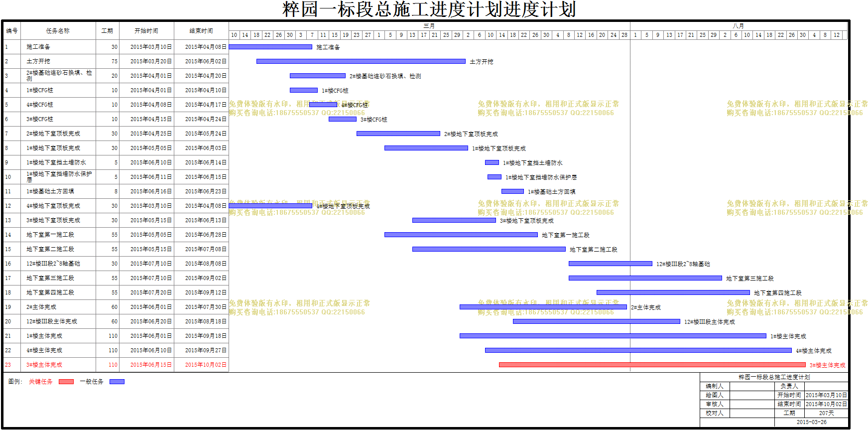Click the 一般任务 legend label
The width and height of the screenshot is (868, 430).
coord(92,382)
